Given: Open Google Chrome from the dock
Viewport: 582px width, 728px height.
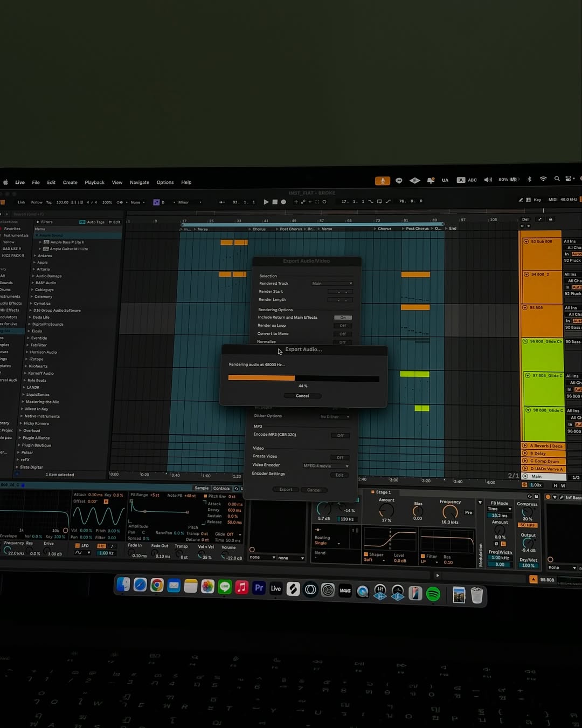Looking at the screenshot, I should click(x=157, y=585).
